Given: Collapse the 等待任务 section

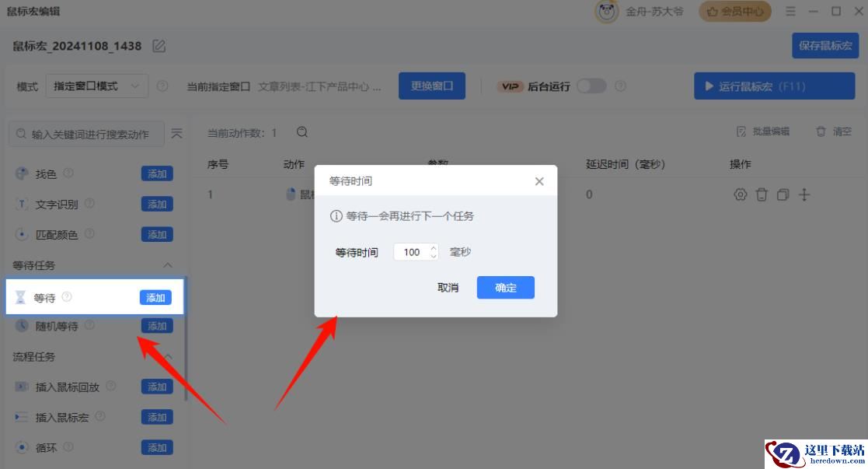Looking at the screenshot, I should click(x=167, y=265).
